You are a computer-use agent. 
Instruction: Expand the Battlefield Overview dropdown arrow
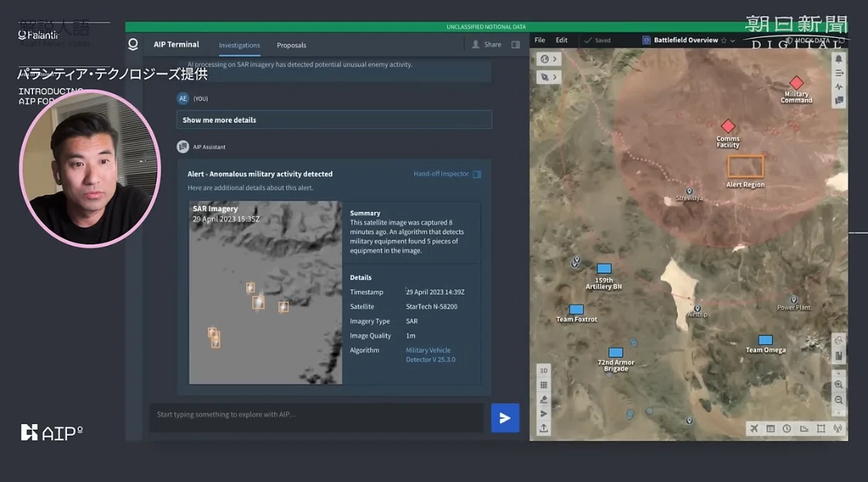[732, 40]
